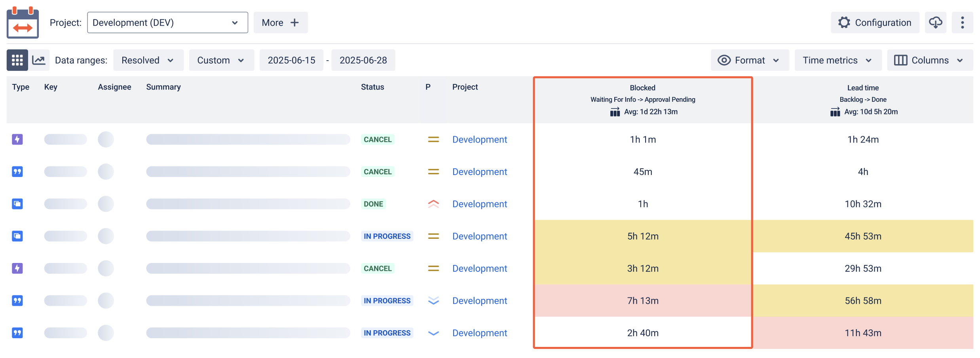Click the subtask type icon in the DONE row

click(17, 204)
